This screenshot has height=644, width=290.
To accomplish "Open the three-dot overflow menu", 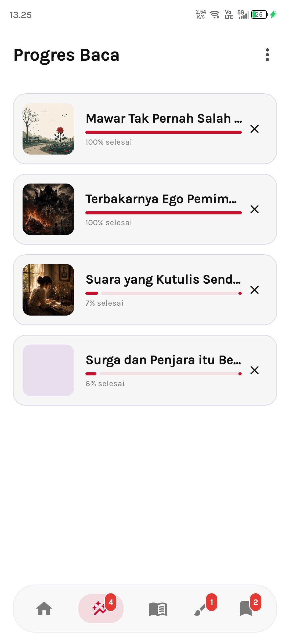I will 267,55.
